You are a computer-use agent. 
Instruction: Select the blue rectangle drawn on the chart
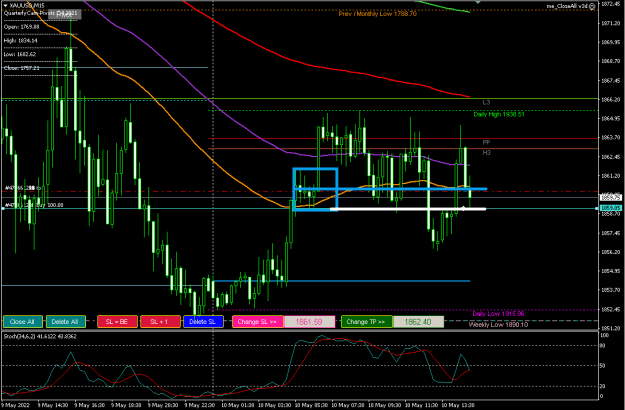tap(315, 189)
